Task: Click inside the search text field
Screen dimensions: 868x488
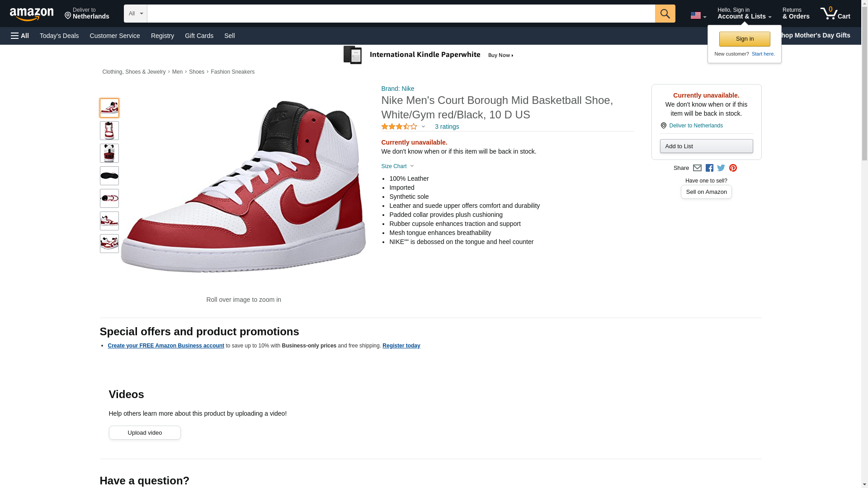Action: click(401, 14)
